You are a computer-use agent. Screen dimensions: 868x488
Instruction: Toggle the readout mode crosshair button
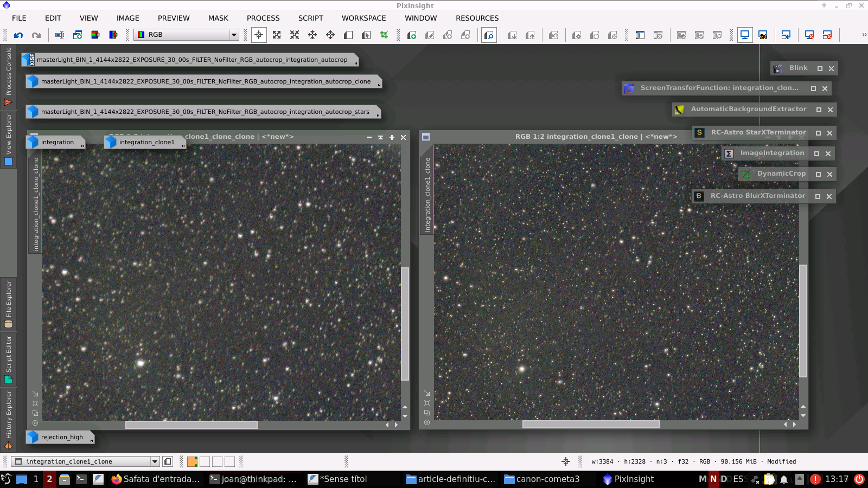[x=259, y=35]
